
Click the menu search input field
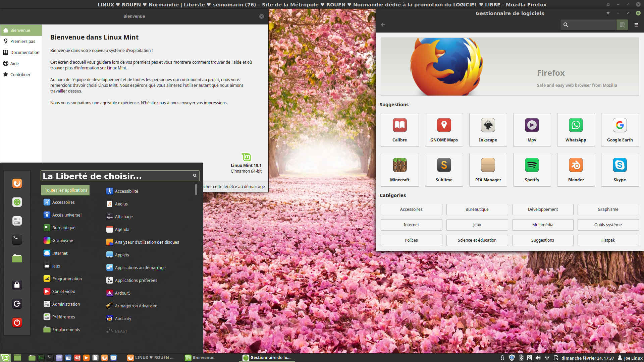point(116,176)
